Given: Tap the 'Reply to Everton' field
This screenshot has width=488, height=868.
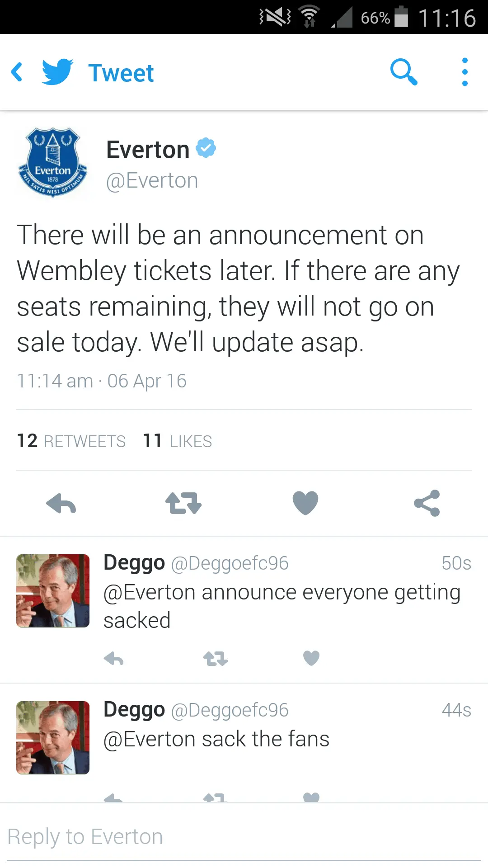Looking at the screenshot, I should tap(244, 837).
